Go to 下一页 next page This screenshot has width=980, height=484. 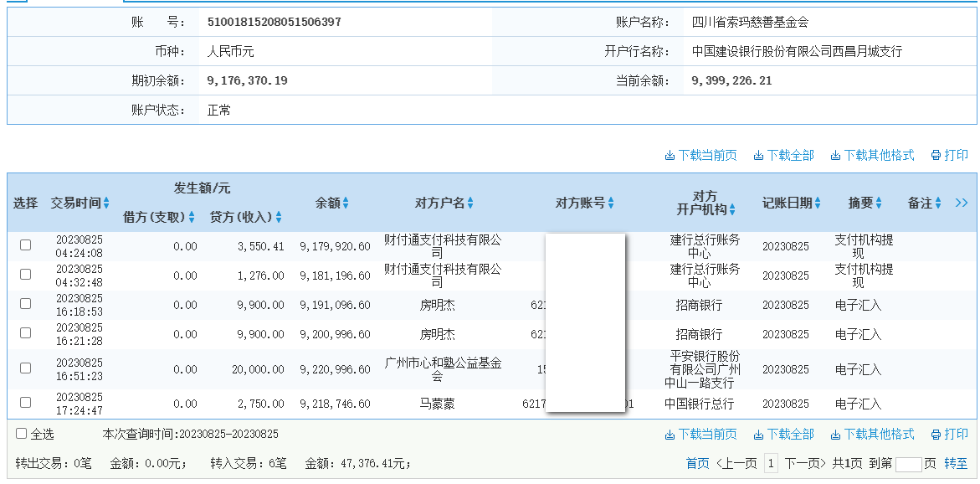coord(805,463)
